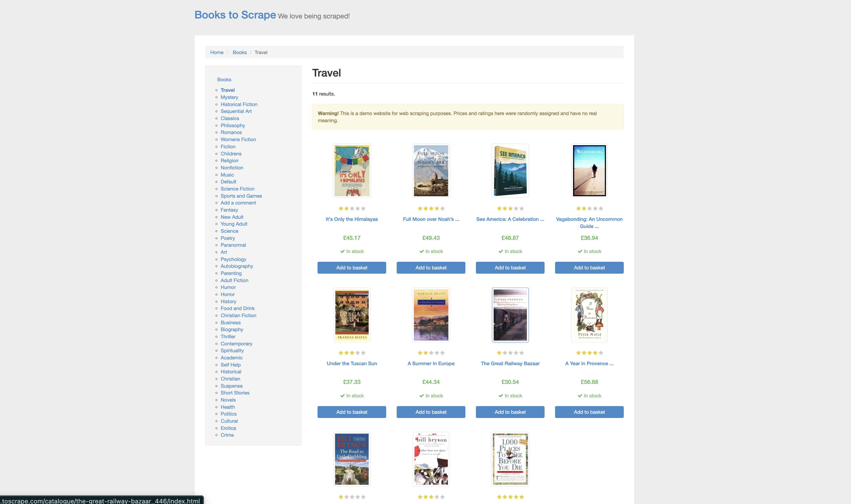The width and height of the screenshot is (851, 504).
Task: Open the Vagabonding book cover image
Action: click(589, 170)
